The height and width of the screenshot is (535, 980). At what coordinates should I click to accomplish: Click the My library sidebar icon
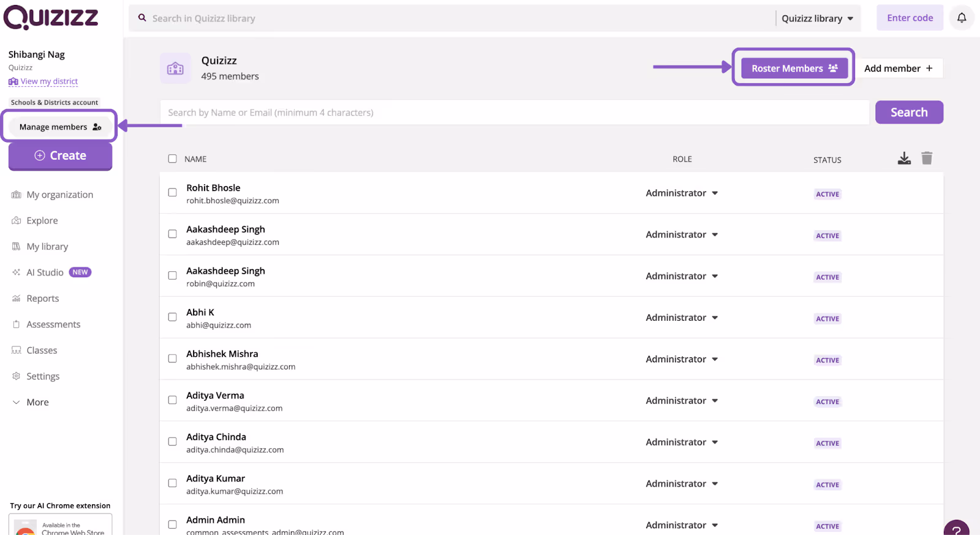pos(17,246)
